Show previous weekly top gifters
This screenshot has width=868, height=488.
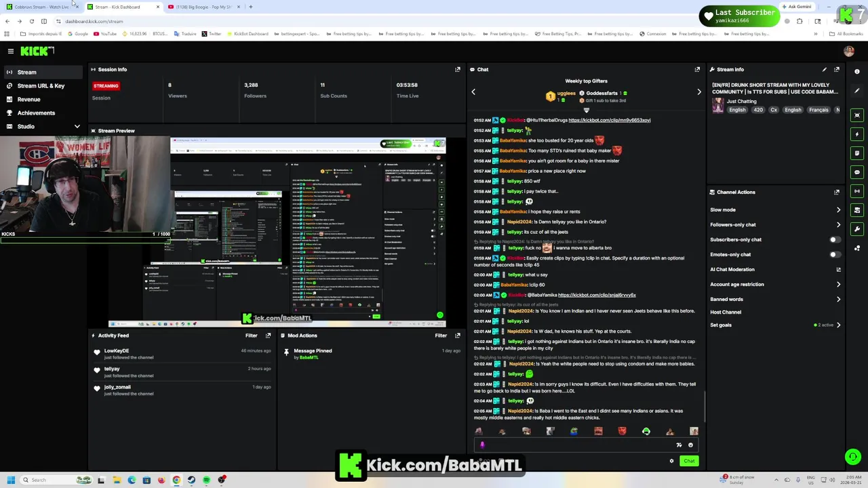(473, 92)
